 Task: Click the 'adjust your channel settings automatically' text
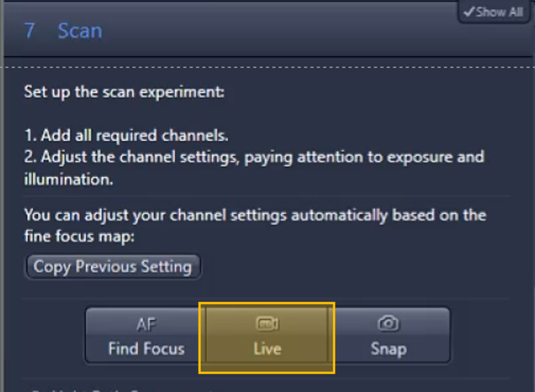click(x=236, y=216)
